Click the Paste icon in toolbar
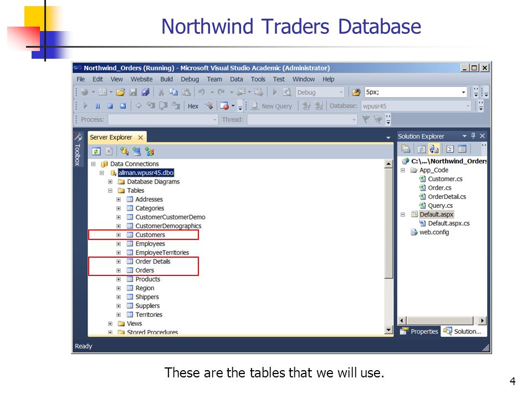 coord(186,93)
